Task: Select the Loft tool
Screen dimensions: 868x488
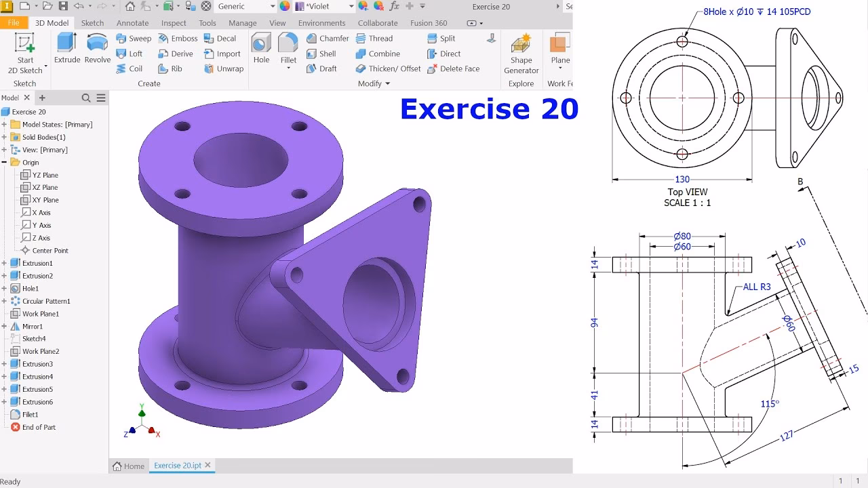Action: point(130,54)
